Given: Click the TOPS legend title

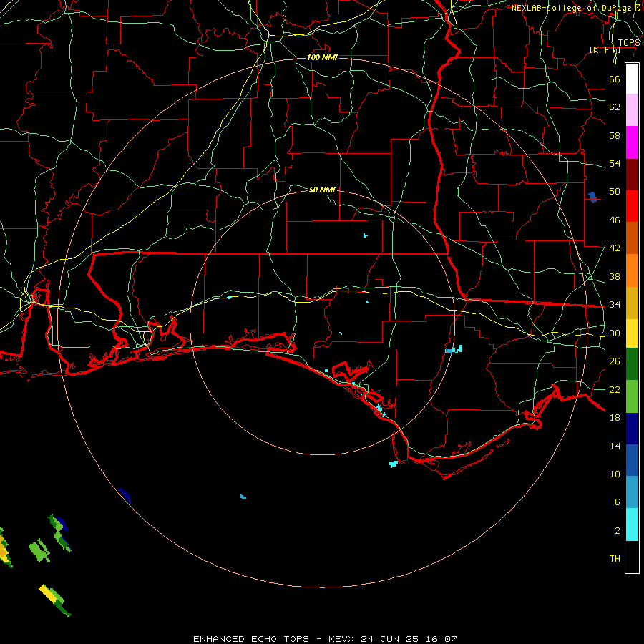Looking at the screenshot, I should click(629, 43).
